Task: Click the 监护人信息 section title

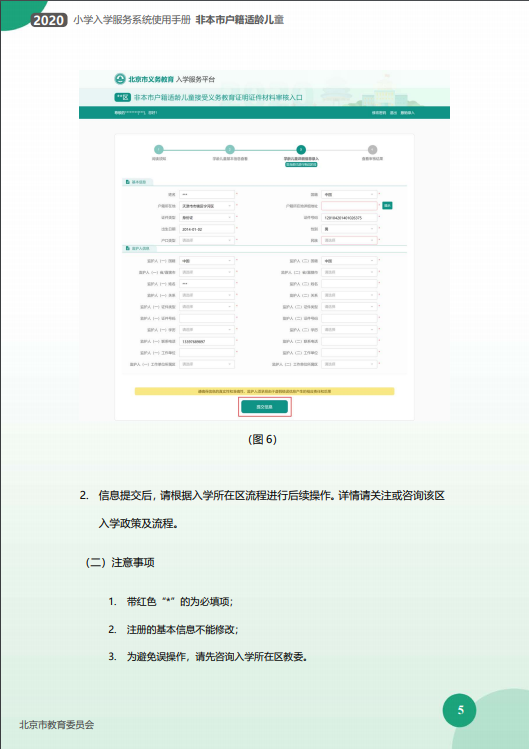Action: 140,248
